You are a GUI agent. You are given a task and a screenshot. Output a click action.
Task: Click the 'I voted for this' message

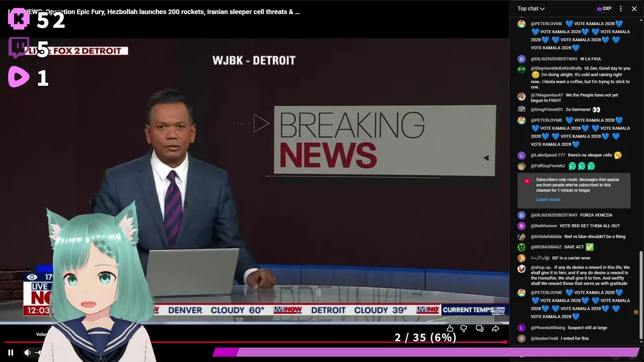tap(575, 338)
